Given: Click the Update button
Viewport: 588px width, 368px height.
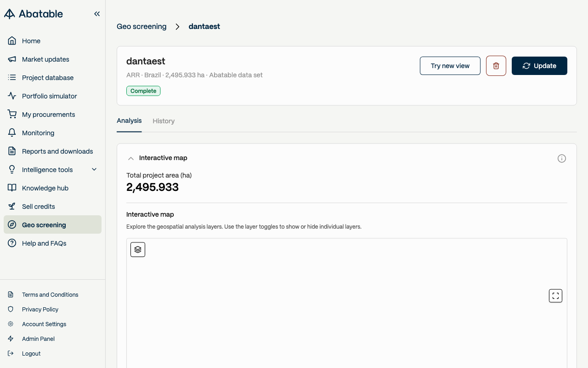Looking at the screenshot, I should 539,66.
